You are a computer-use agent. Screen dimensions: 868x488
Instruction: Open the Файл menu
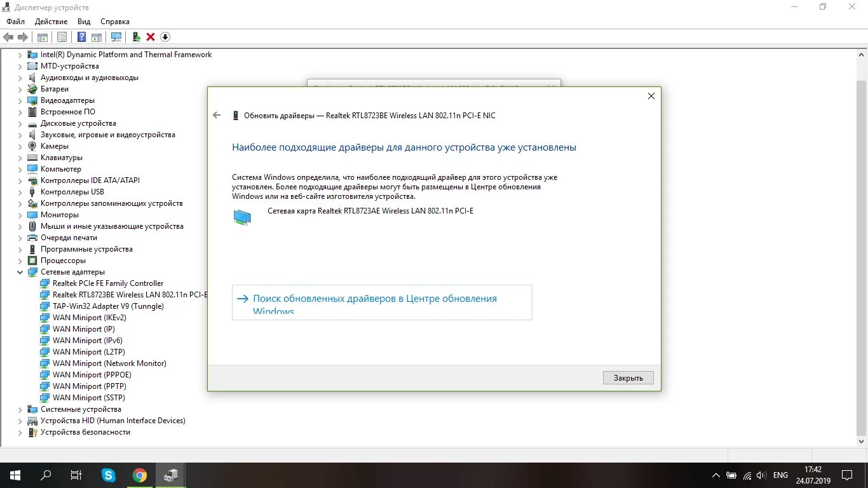(15, 22)
